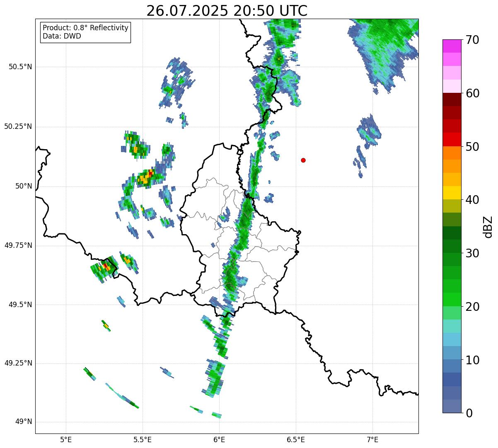Click the colorbar tick label 30
The height and width of the screenshot is (448, 498).
472,253
